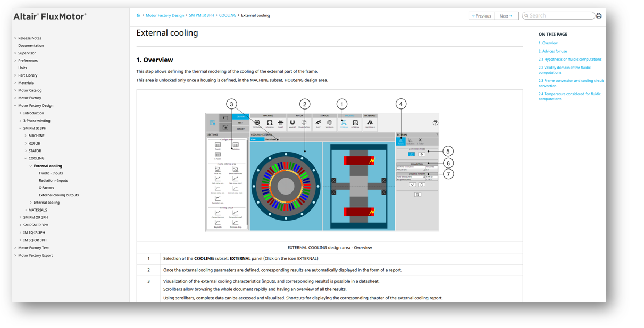
Task: Open the External cooling outputs page
Action: (x=58, y=195)
